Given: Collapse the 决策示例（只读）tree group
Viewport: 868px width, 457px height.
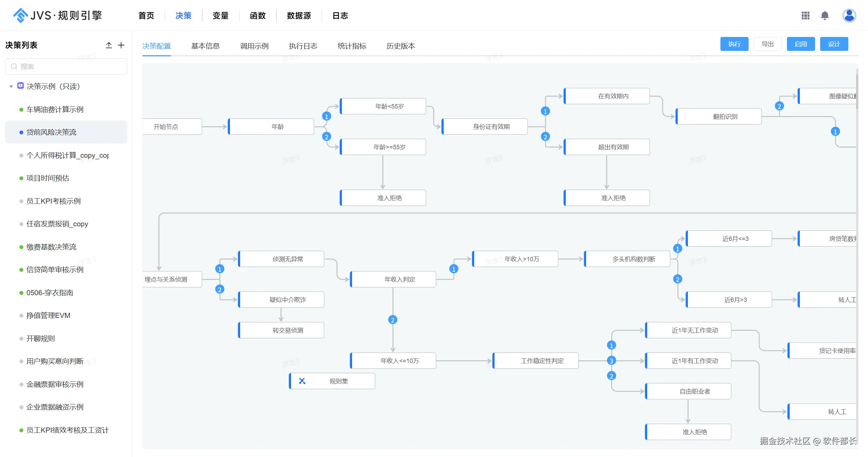Looking at the screenshot, I should [11, 87].
